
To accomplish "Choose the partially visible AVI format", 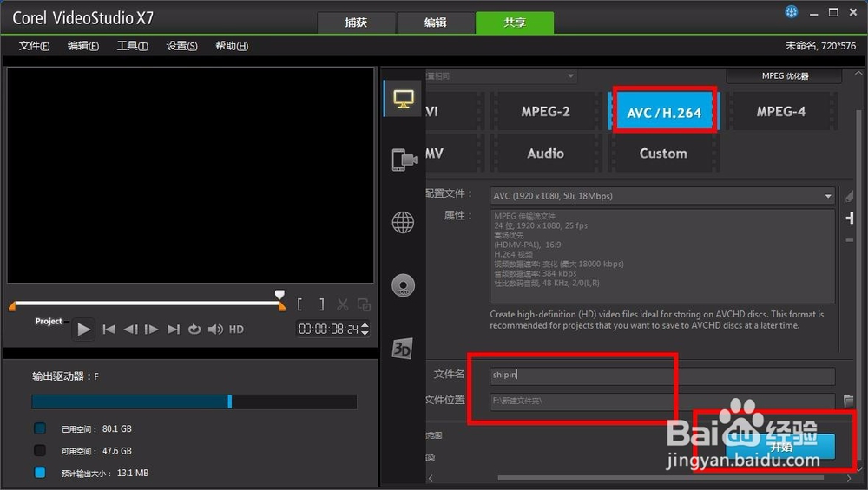I will (454, 111).
